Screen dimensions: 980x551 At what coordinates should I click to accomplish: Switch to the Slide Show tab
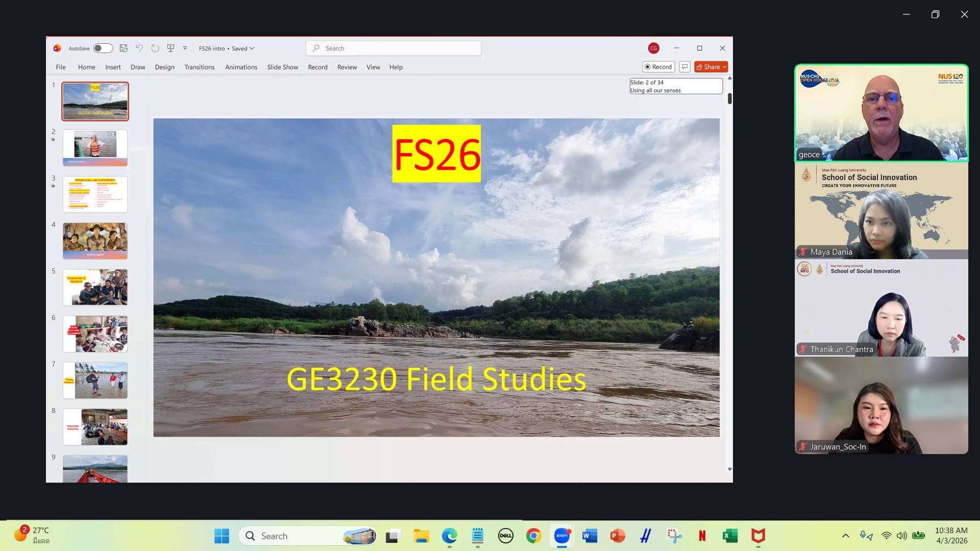pos(282,67)
